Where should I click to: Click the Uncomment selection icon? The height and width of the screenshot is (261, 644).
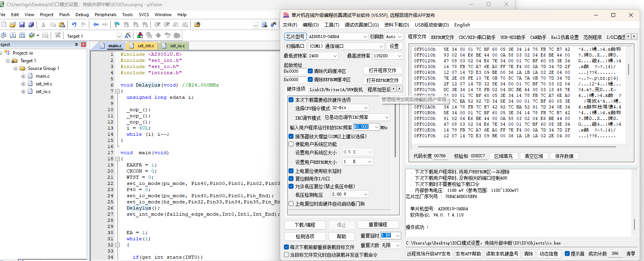click(185, 25)
